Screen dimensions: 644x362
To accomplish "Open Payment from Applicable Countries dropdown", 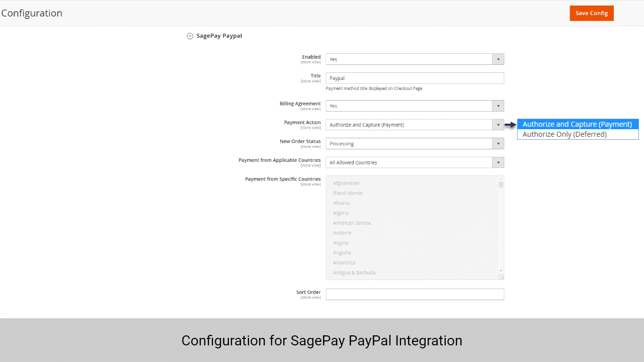I will [415, 162].
